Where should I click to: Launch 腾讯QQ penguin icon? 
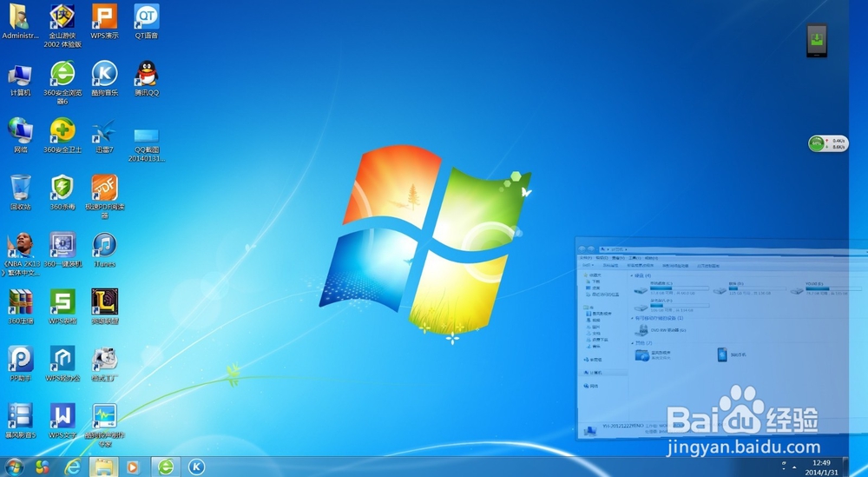[x=147, y=79]
